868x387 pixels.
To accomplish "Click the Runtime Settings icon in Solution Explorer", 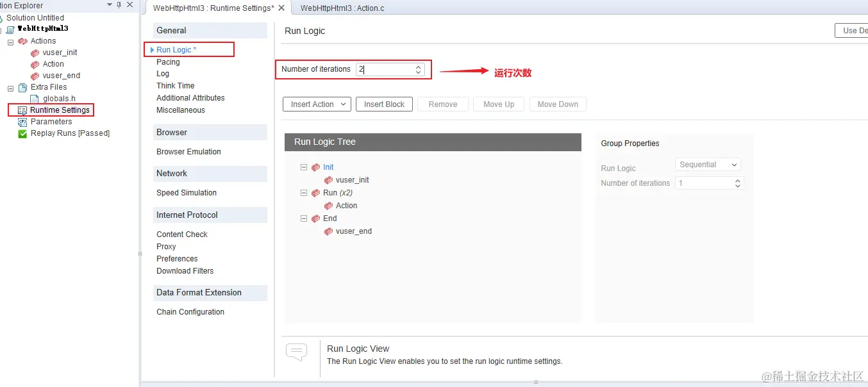I will 22,110.
